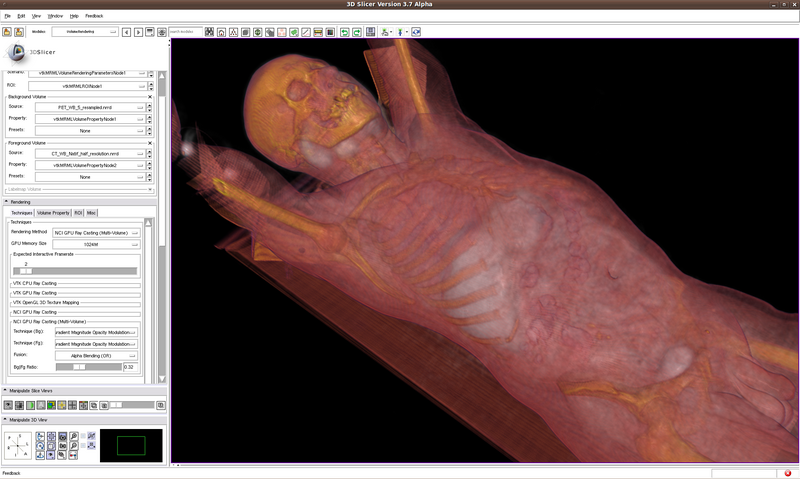The image size is (800, 479).
Task: Go to the previous module with the back arrow
Action: click(x=126, y=32)
